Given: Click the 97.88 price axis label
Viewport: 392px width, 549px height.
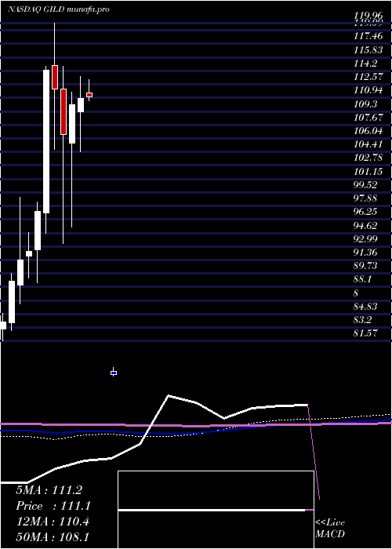Looking at the screenshot, I should click(365, 198).
